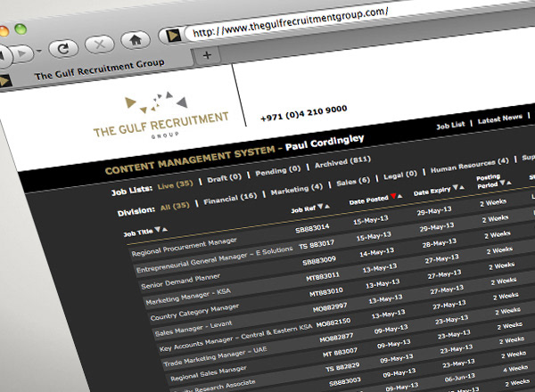Click the 06-Jun-13 expiry date cell

pyautogui.click(x=459, y=378)
